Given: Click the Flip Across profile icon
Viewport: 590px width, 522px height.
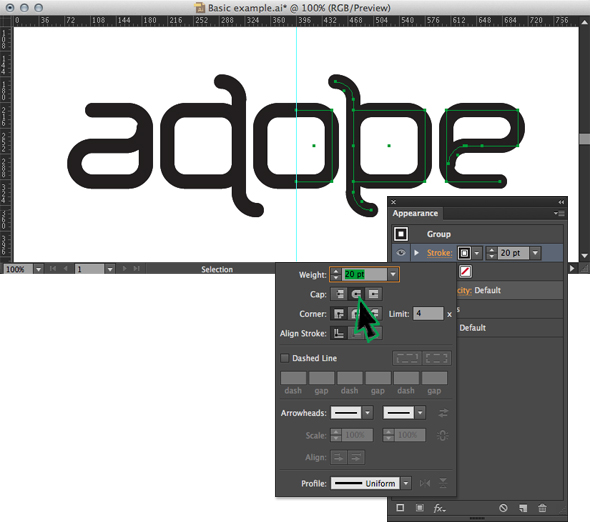Looking at the screenshot, I should tap(443, 483).
